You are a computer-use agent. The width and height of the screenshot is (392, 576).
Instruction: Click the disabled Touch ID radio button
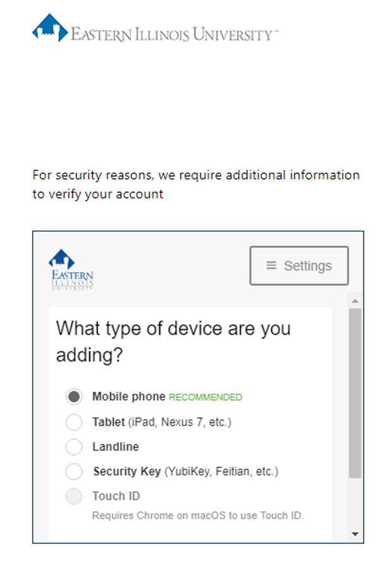[x=74, y=496]
